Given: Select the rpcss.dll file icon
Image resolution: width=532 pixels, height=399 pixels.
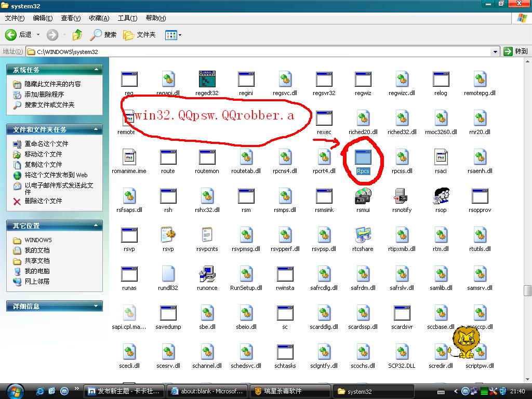Looking at the screenshot, I should click(402, 157).
